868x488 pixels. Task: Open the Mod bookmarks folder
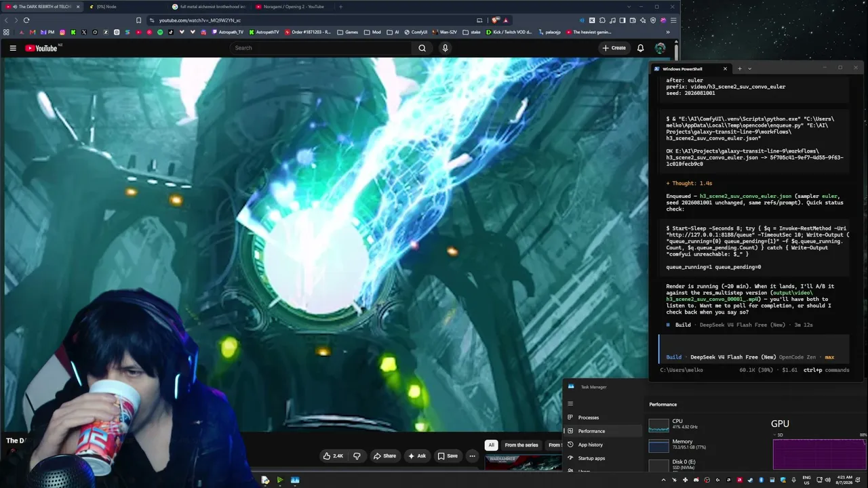tap(373, 32)
